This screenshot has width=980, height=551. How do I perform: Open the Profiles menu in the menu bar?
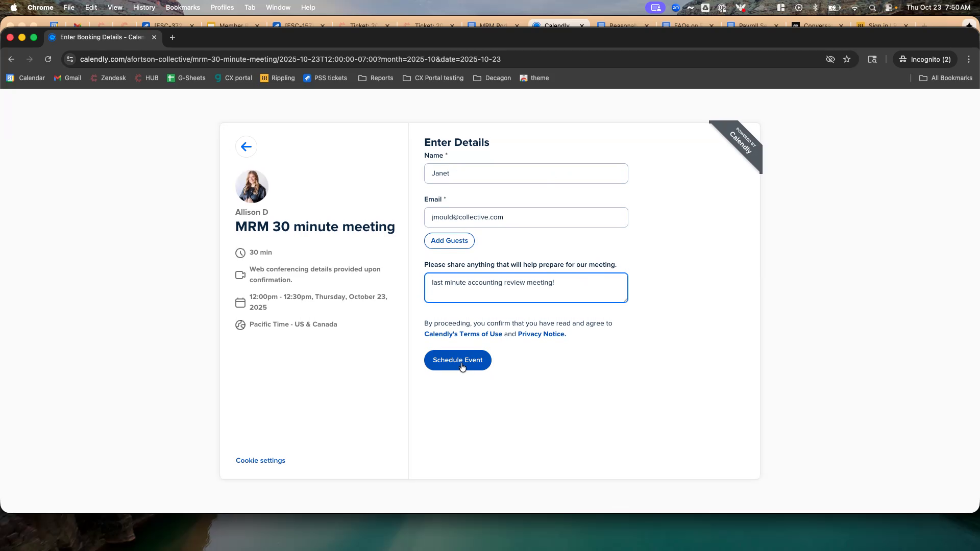pyautogui.click(x=222, y=8)
